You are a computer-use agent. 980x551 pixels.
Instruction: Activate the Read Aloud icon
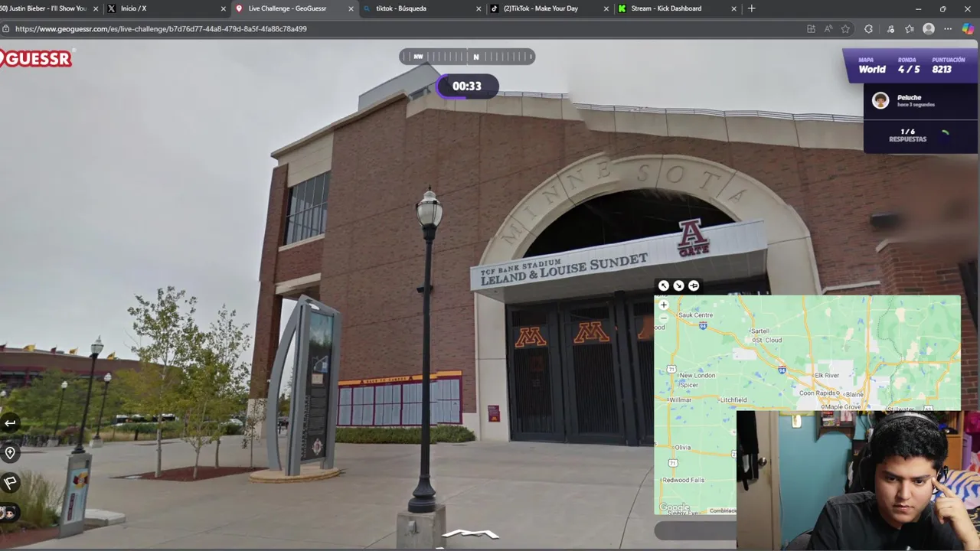828,29
